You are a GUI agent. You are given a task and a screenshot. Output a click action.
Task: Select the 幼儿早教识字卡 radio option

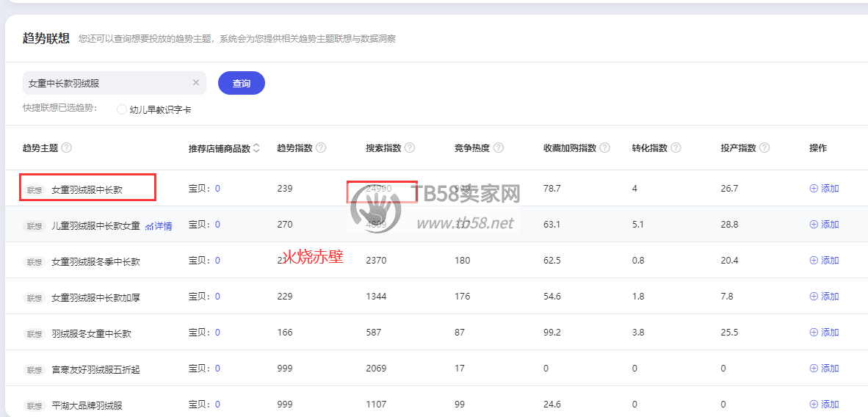click(122, 109)
